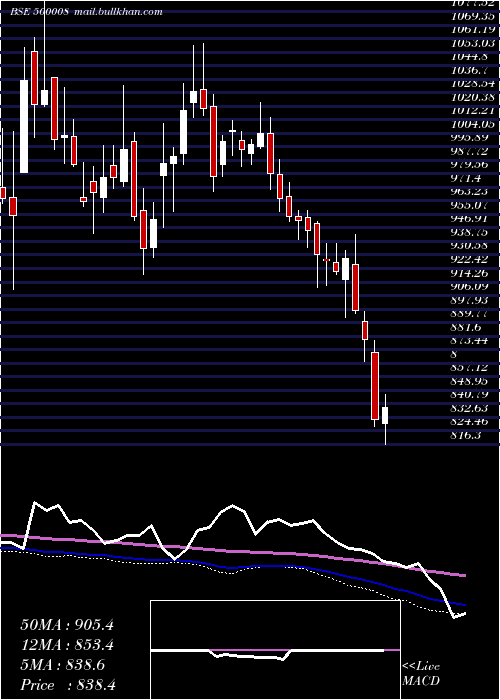This screenshot has width=500, height=700.
Task: Click the large red candlestick closing near 824
Action: (x=375, y=386)
